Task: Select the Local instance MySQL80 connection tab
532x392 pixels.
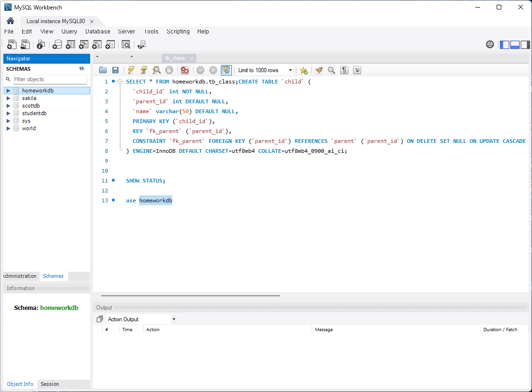Action: tap(56, 21)
